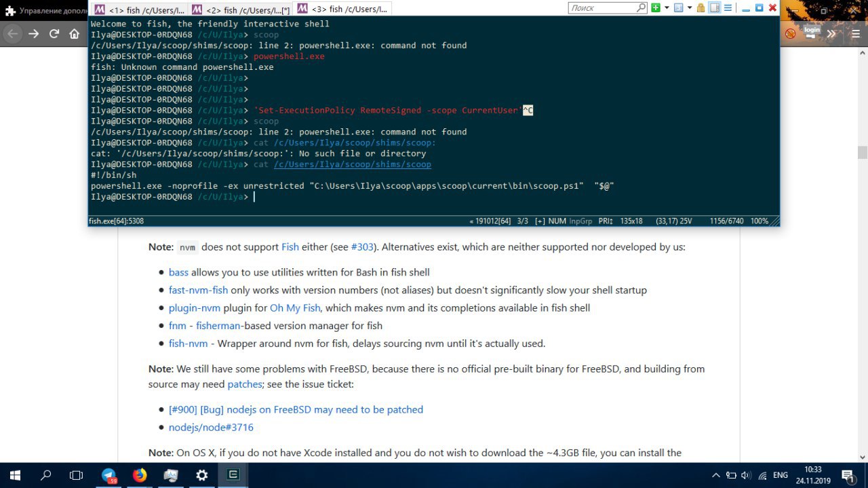The width and height of the screenshot is (868, 488).
Task: Open Task View on the taskbar
Action: [77, 475]
